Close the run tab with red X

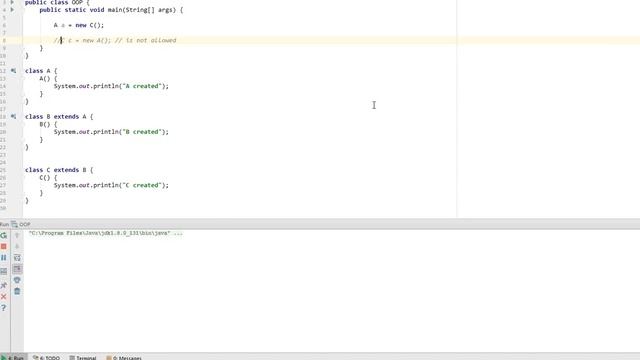pyautogui.click(x=4, y=296)
